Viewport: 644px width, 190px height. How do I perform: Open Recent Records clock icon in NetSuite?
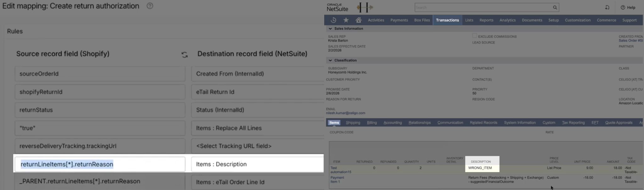pyautogui.click(x=333, y=20)
